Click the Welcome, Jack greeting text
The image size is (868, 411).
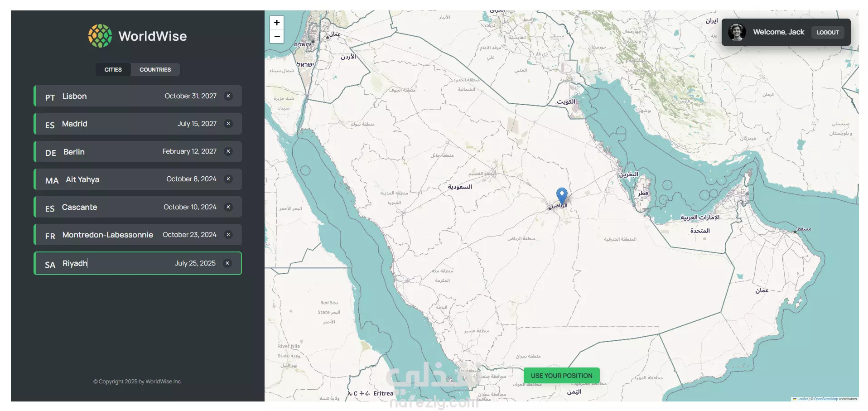(779, 32)
